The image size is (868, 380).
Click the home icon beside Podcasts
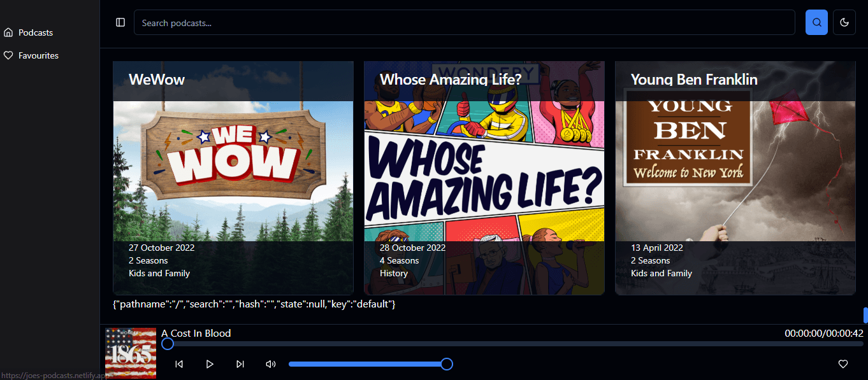click(x=8, y=32)
